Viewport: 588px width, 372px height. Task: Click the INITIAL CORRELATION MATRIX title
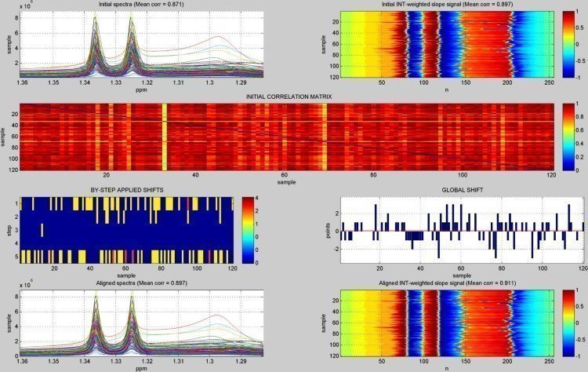point(289,96)
